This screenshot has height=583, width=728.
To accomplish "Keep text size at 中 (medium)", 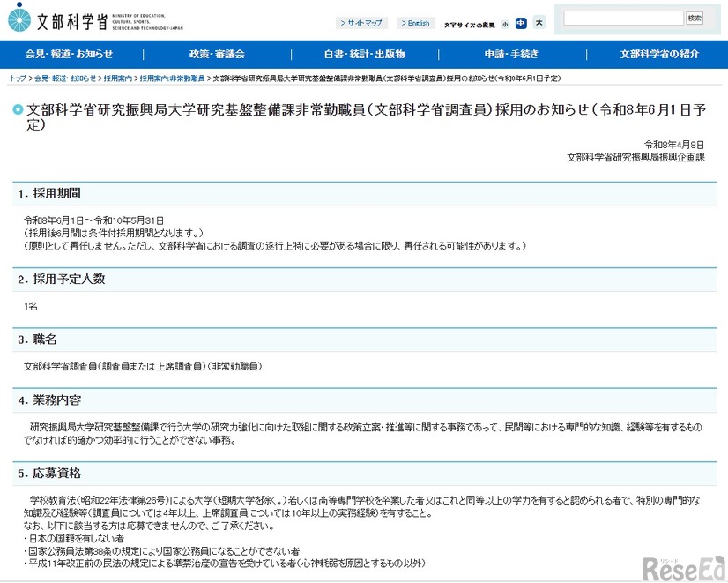I will 522,23.
